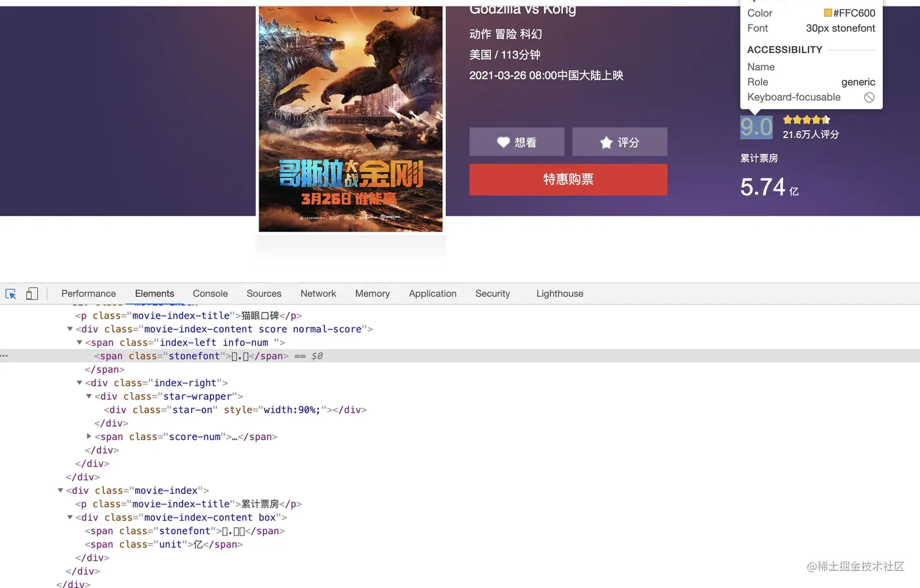Click the Godzilla vs Kong movie poster
Screen dimensions: 920x588
point(350,119)
